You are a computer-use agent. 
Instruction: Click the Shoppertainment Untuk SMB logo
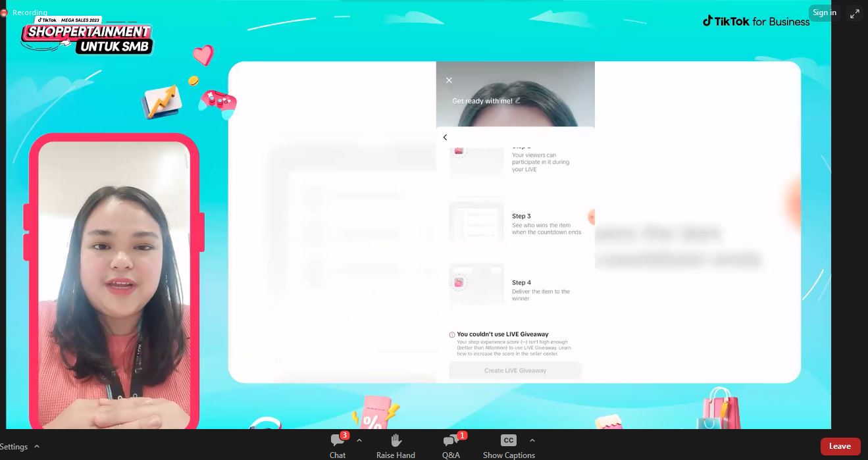[x=86, y=36]
